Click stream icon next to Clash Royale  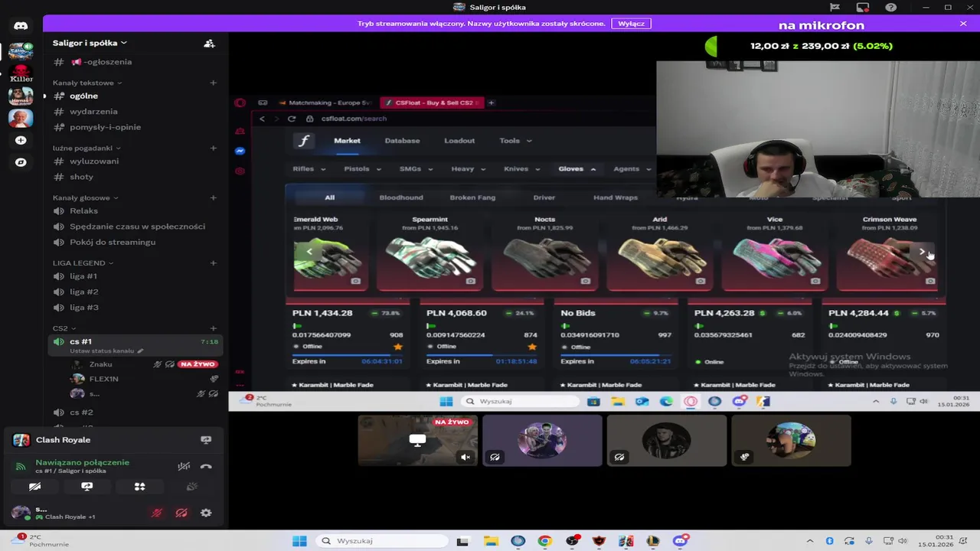click(x=206, y=440)
